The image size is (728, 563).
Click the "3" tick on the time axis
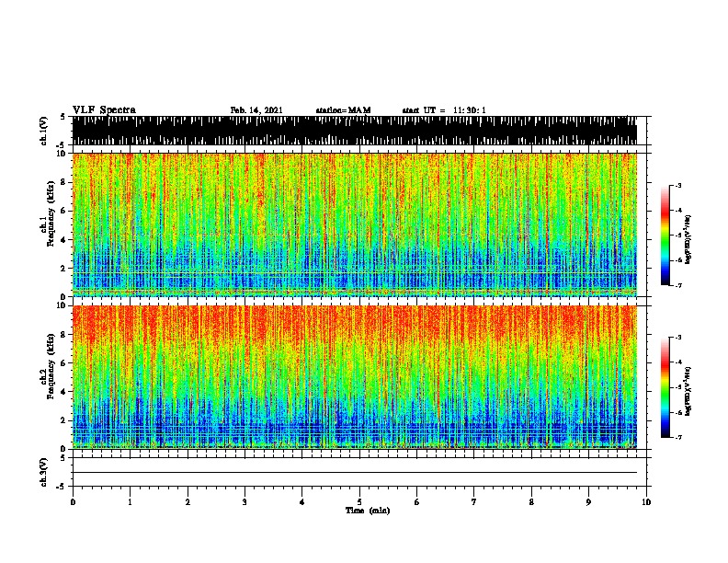[245, 502]
